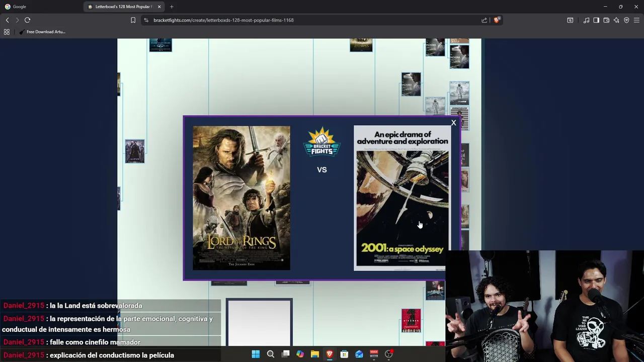Open a new browser tab
Image resolution: width=644 pixels, height=362 pixels.
172,7
